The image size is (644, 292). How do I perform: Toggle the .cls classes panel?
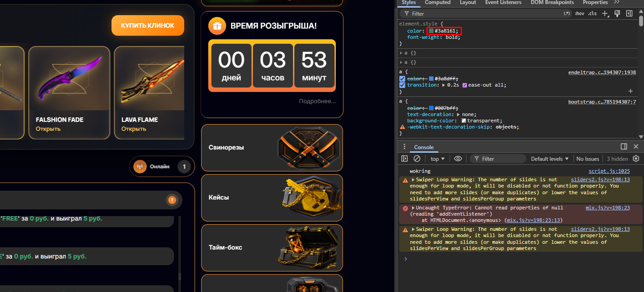point(592,13)
